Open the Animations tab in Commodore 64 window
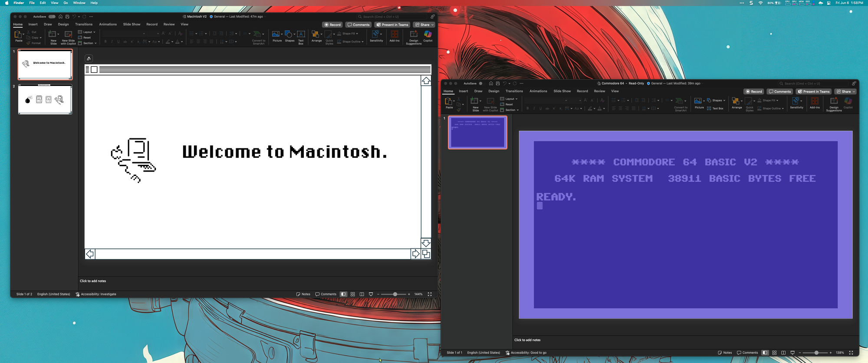Viewport: 868px width, 363px height. click(538, 91)
